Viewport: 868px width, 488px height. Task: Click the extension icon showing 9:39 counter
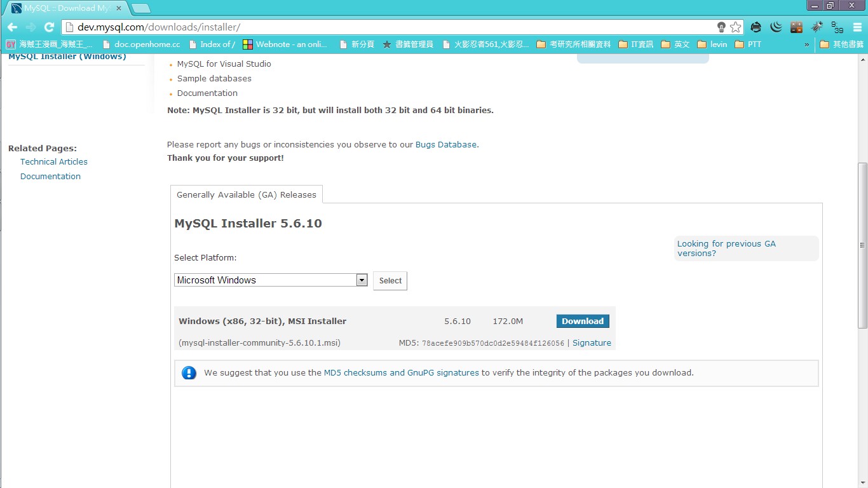(x=837, y=27)
